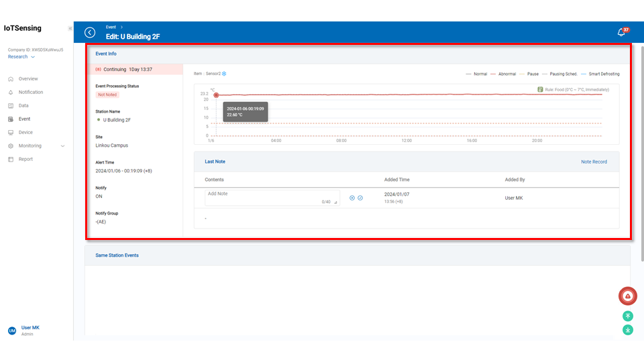Expand the Monitoring menu chevron
The height and width of the screenshot is (362, 644).
click(x=63, y=145)
